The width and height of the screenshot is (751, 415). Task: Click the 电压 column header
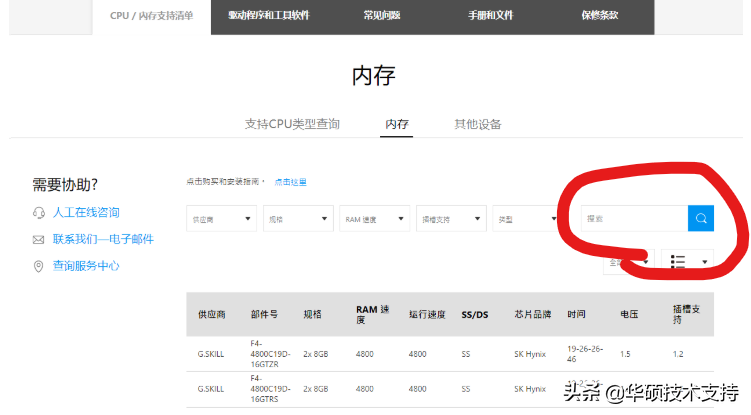click(629, 314)
